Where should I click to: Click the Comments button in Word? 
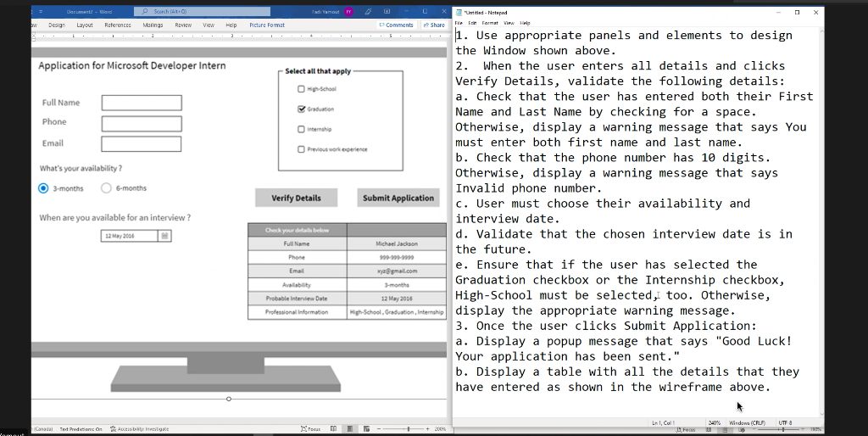[x=397, y=25]
